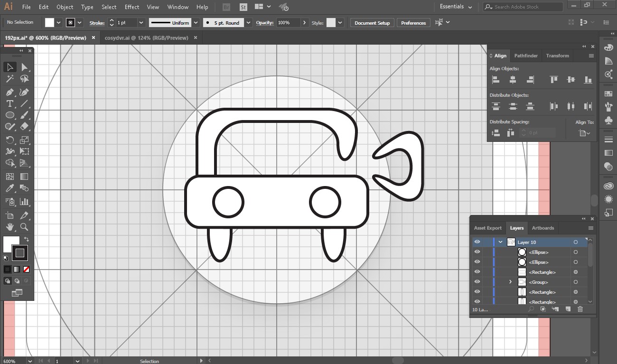Click Horizontal Align Center icon
The image size is (617, 364).
(x=513, y=80)
